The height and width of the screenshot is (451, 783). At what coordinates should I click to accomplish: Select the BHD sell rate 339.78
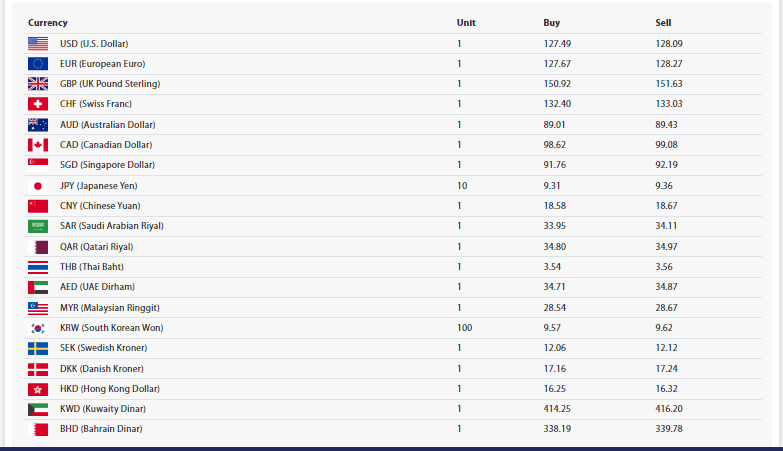pyautogui.click(x=669, y=429)
